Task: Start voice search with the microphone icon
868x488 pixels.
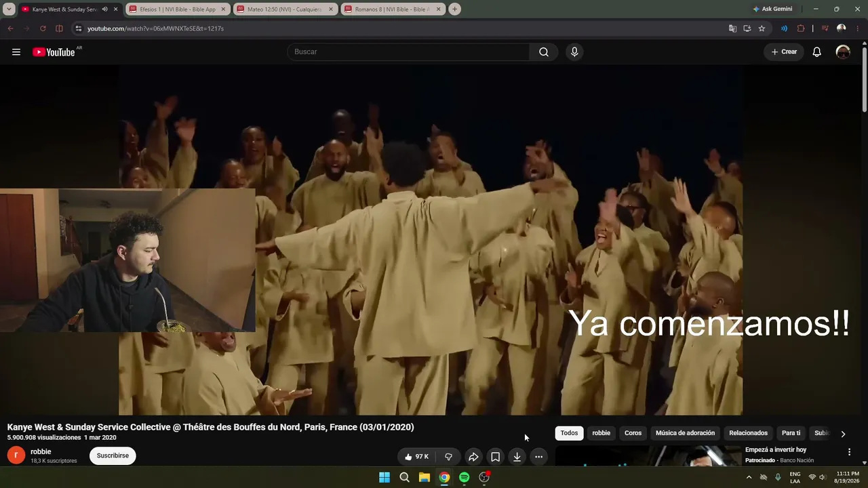Action: [x=574, y=52]
